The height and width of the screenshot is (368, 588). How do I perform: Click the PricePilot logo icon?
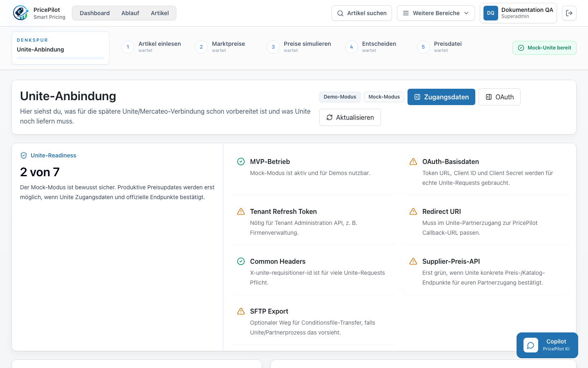[20, 13]
